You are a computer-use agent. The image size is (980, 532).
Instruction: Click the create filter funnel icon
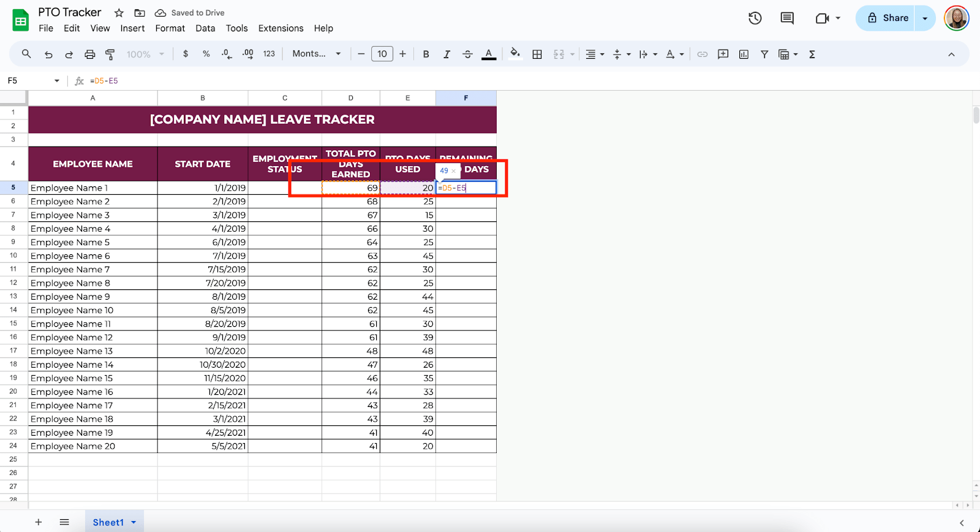[764, 55]
